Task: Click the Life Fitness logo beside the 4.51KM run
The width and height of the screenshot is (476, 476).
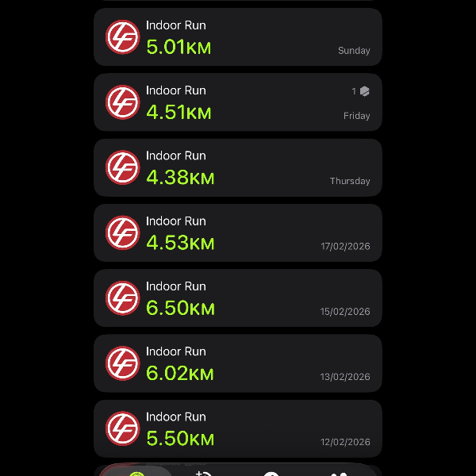Action: tap(122, 102)
